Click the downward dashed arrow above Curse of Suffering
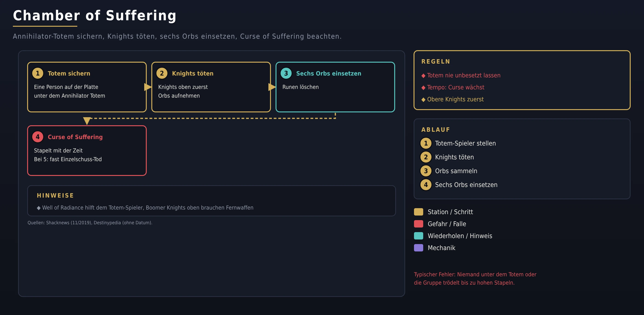This screenshot has height=315, width=644. pyautogui.click(x=87, y=121)
